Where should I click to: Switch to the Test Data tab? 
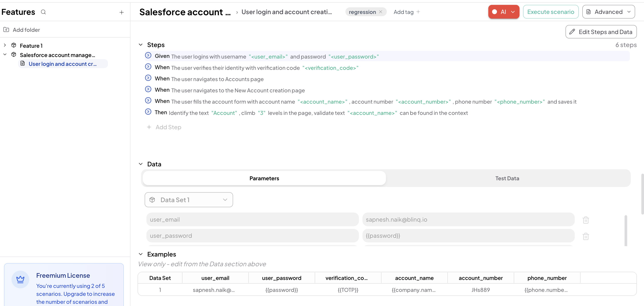[507, 178]
